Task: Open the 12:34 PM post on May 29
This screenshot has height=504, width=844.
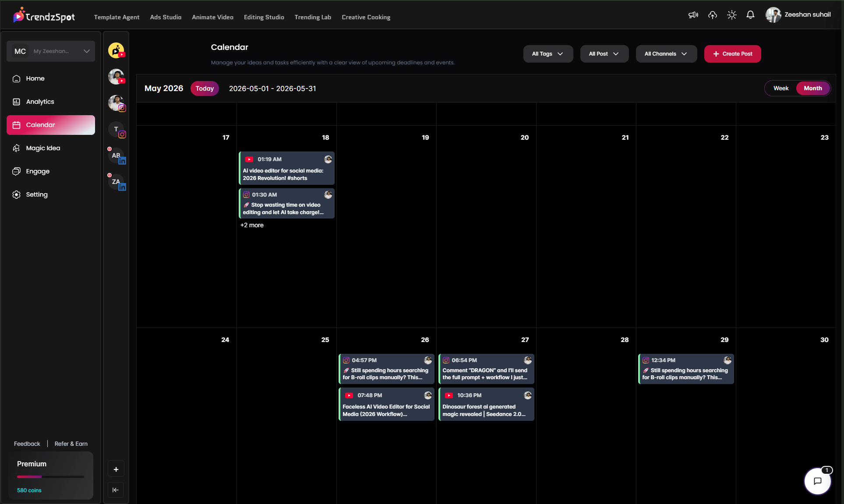Action: pyautogui.click(x=686, y=369)
